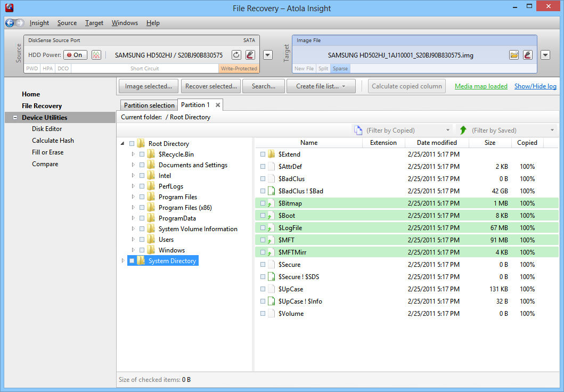Viewport: 564px width, 392px height.
Task: Click the Users folder icon in tree
Action: point(151,240)
